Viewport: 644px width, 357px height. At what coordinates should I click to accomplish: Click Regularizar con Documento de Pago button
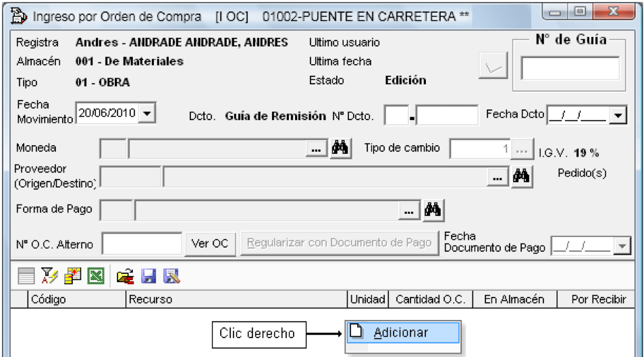click(x=340, y=243)
